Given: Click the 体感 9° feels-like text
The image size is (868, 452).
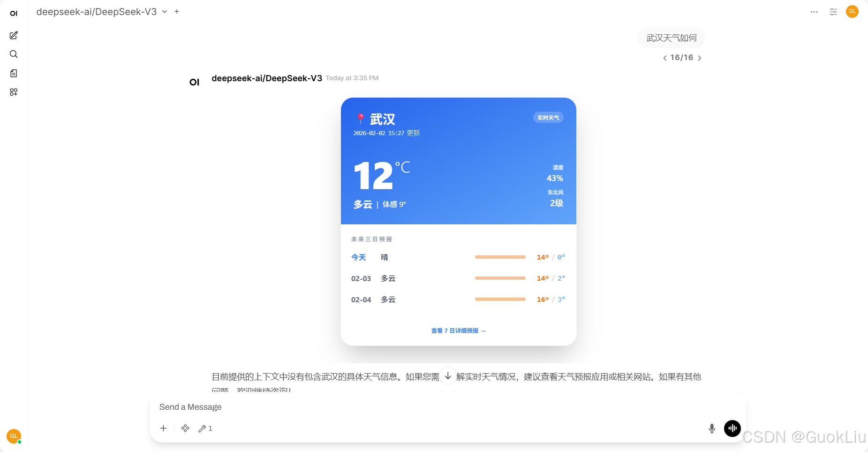Looking at the screenshot, I should point(394,204).
